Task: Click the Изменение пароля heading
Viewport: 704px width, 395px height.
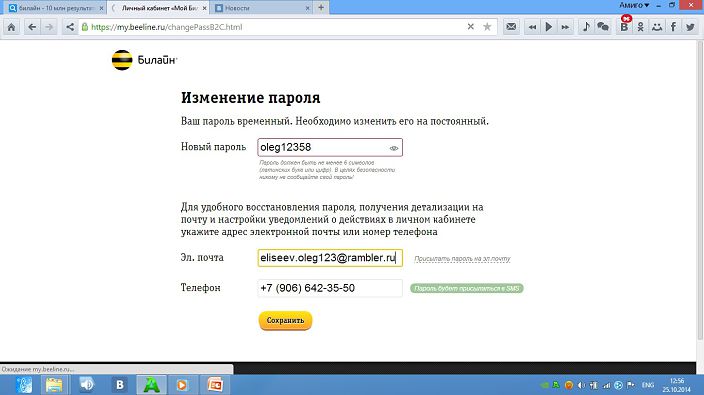Action: (x=251, y=97)
